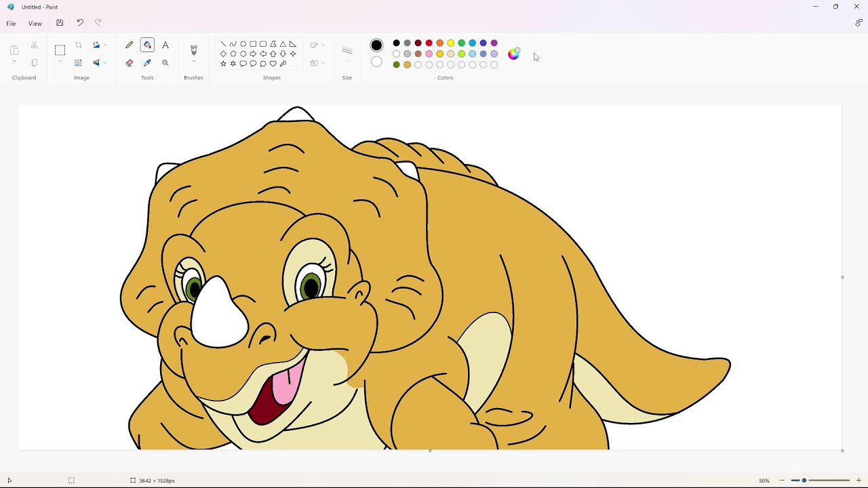
Task: Pick the tan custom color swatch
Action: 407,65
